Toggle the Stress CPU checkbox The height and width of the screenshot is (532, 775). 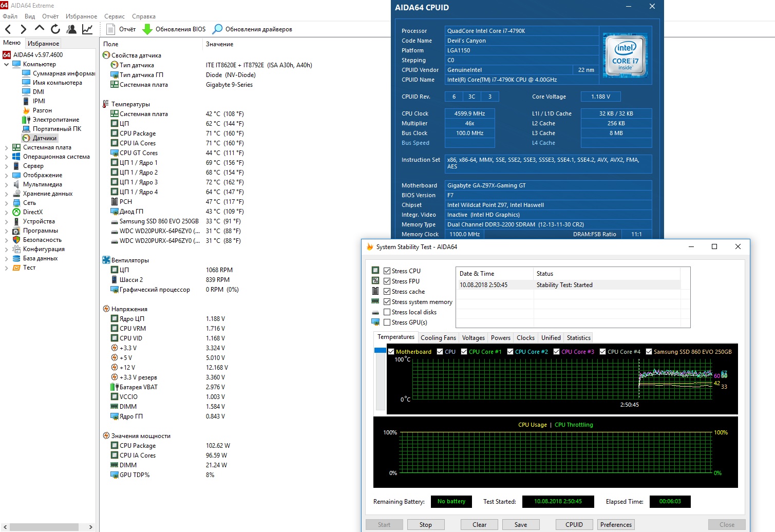coord(387,271)
